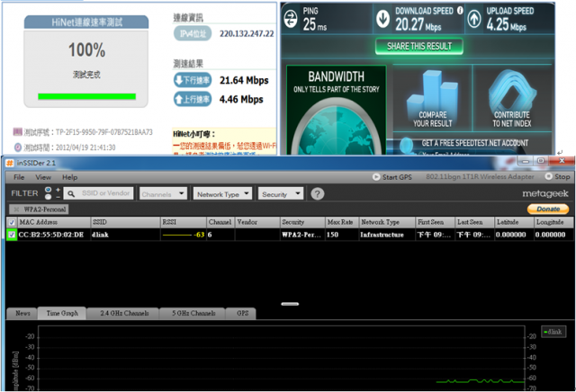Open the help question mark icon
Viewport: 576px width, 392px height.
[318, 193]
